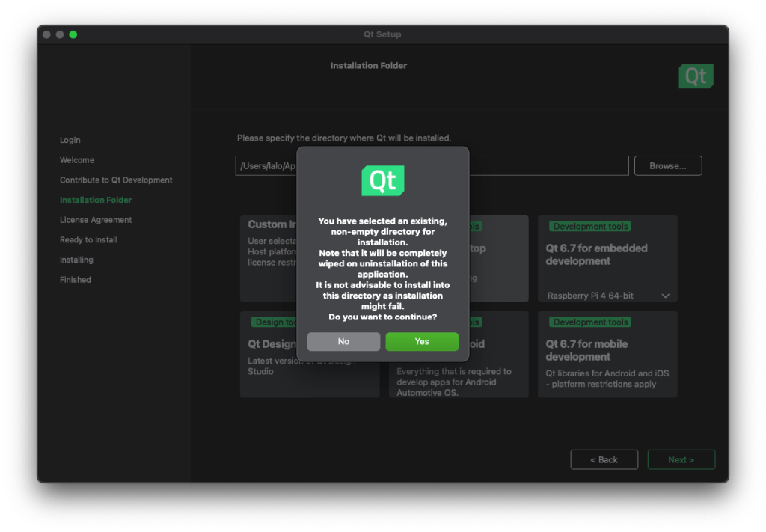Select the License Agreement sidebar step
The width and height of the screenshot is (766, 532).
[96, 220]
